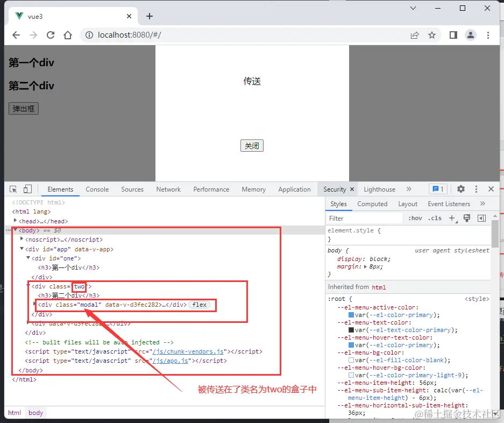Toggle the :hov element state

click(415, 218)
